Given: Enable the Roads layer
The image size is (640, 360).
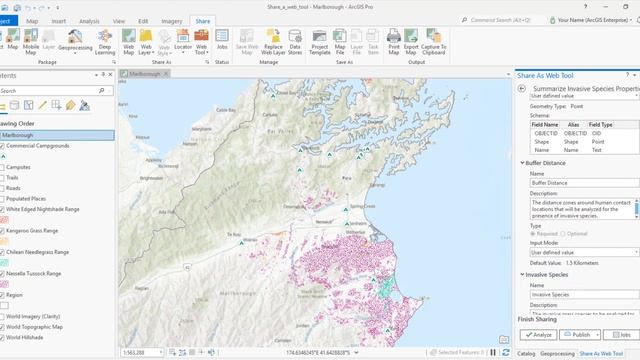Looking at the screenshot, I should click(x=2, y=189).
